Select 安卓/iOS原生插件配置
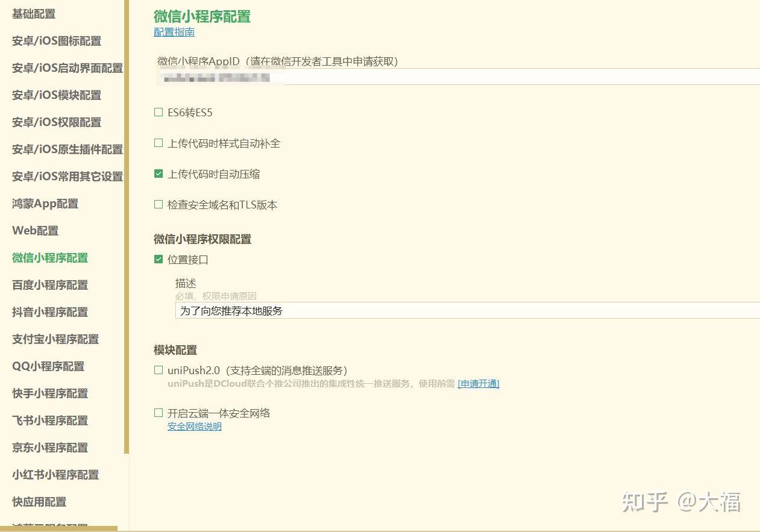760x532 pixels. [68, 149]
